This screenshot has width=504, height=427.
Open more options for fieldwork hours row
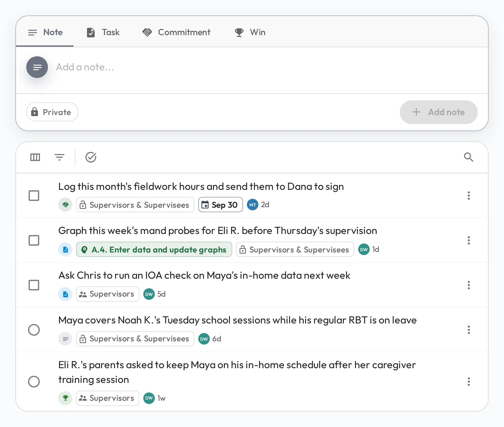tap(469, 195)
